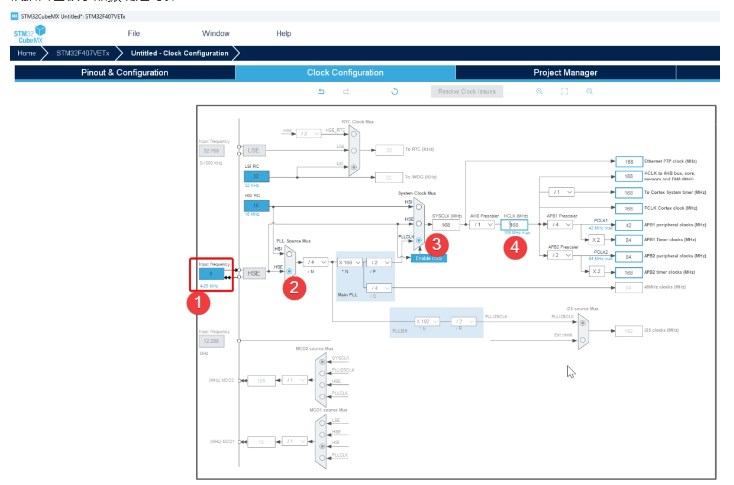Select PLLI2SCLK in MCO2 source Mux
This screenshot has width=734, height=485.
pyautogui.click(x=322, y=374)
